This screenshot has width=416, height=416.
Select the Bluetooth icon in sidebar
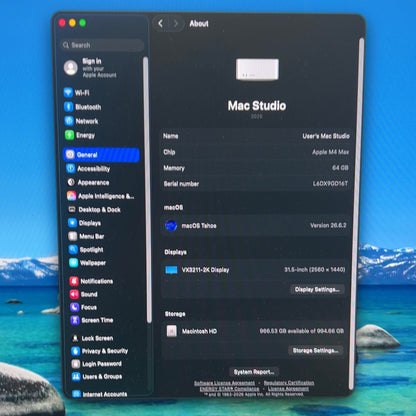[69, 107]
